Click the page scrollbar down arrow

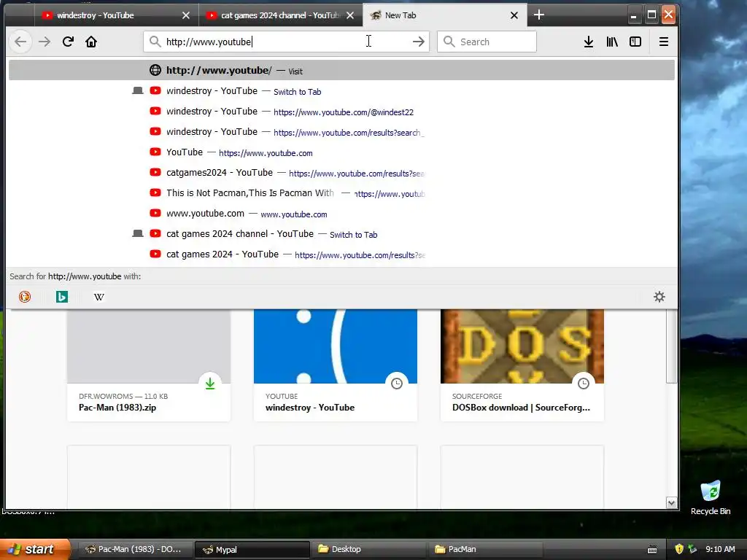671,503
